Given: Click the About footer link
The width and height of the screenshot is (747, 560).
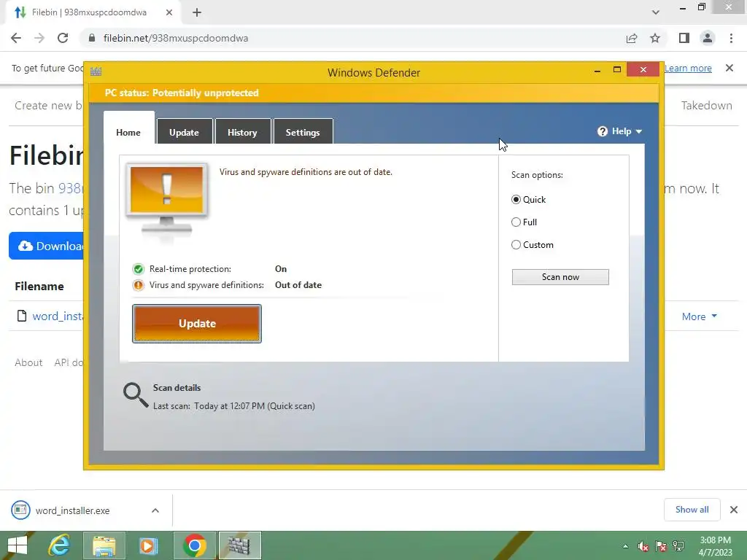Looking at the screenshot, I should tap(28, 363).
